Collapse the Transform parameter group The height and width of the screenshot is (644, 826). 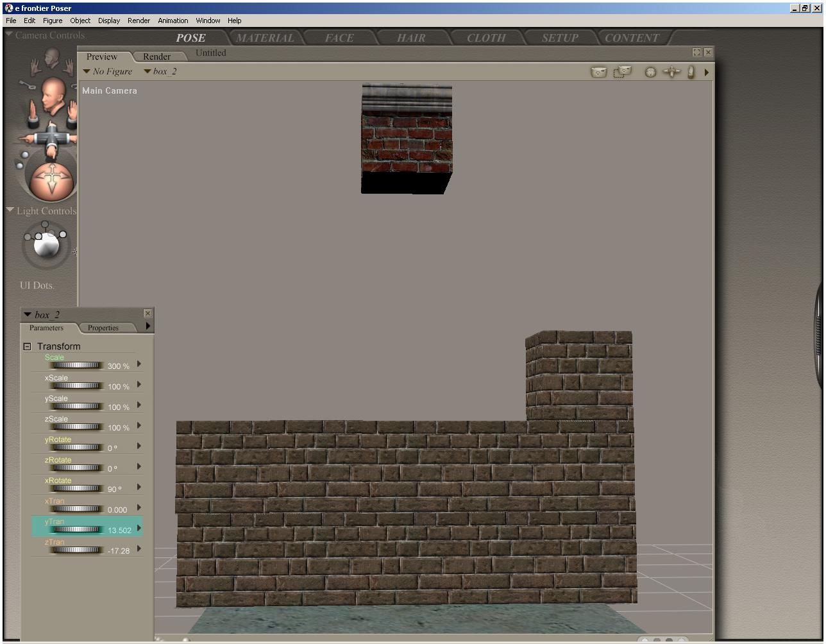tap(27, 347)
